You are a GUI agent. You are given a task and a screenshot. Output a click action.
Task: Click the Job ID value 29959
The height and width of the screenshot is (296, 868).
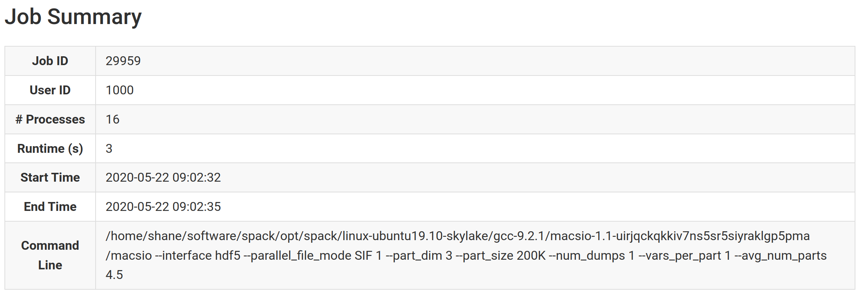[123, 61]
